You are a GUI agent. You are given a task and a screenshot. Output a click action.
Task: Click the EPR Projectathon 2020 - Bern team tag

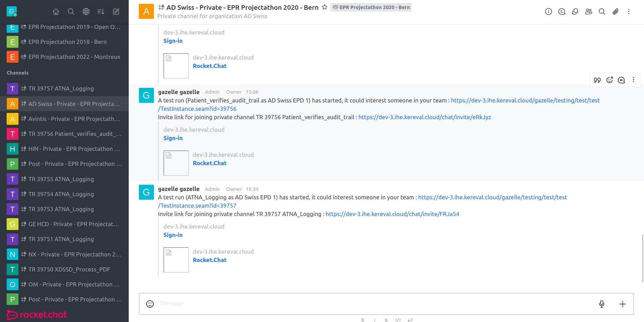point(371,7)
